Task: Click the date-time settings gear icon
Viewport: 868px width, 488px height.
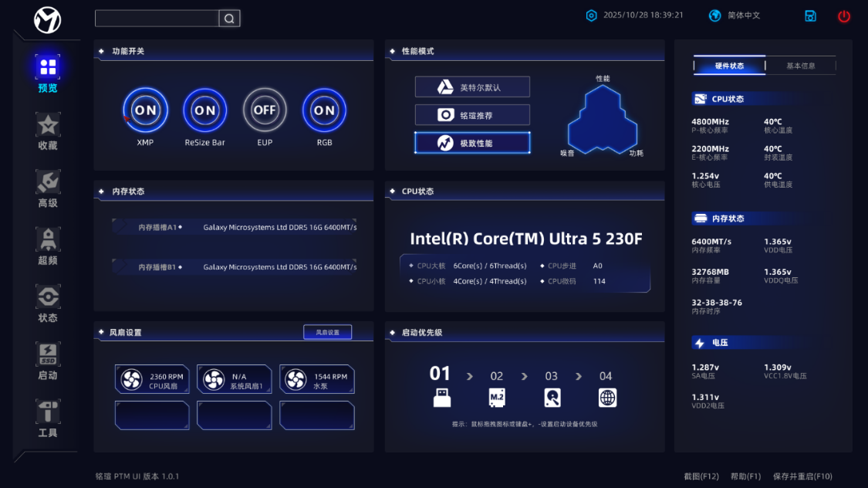Action: pyautogui.click(x=591, y=15)
